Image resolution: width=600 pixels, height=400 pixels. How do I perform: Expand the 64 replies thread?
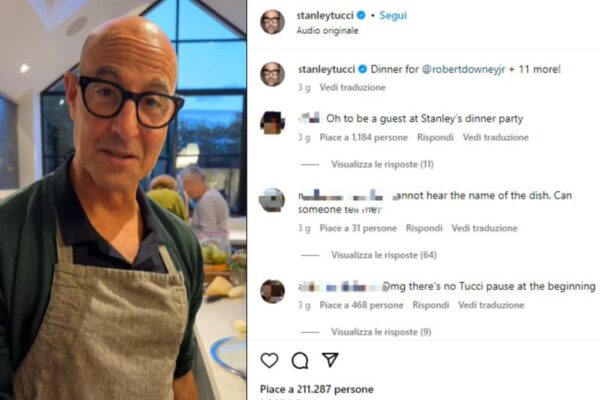click(x=384, y=255)
